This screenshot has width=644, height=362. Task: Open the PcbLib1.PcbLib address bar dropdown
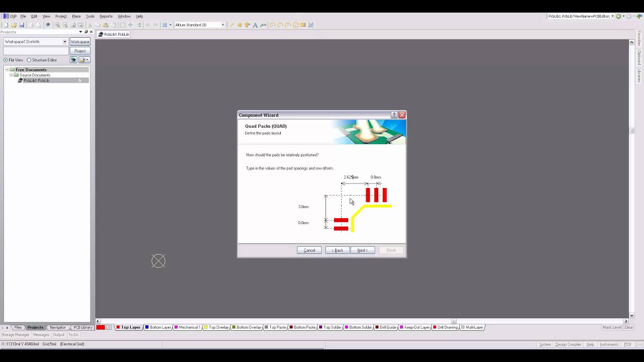[x=612, y=16]
